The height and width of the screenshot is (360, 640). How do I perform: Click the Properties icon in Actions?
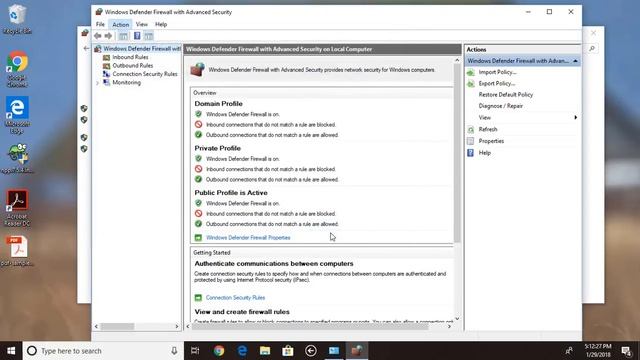point(471,141)
